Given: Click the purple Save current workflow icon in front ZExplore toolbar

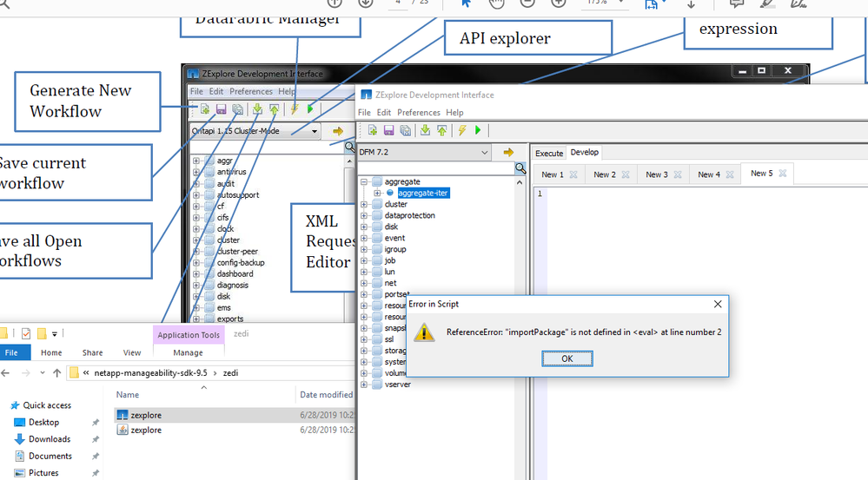Looking at the screenshot, I should 388,130.
